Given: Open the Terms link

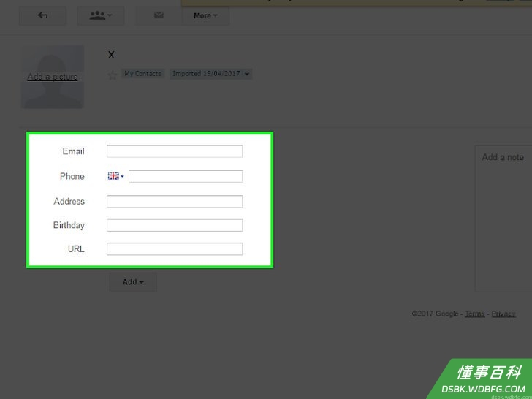Looking at the screenshot, I should 475,313.
